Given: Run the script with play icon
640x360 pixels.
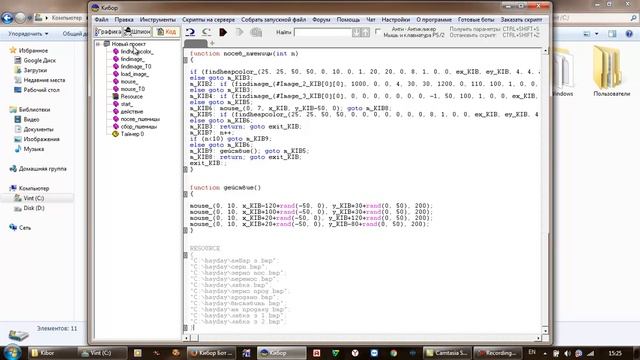Looking at the screenshot, I should pyautogui.click(x=223, y=32).
